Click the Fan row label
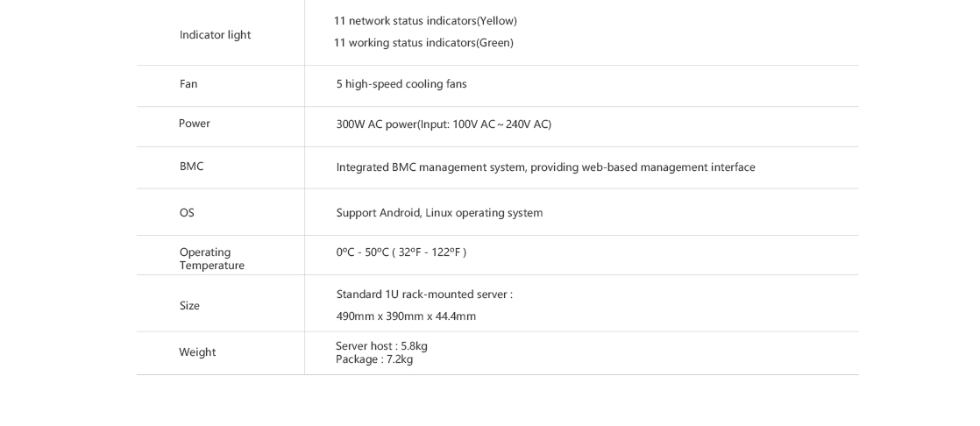The height and width of the screenshot is (426, 980). (188, 83)
